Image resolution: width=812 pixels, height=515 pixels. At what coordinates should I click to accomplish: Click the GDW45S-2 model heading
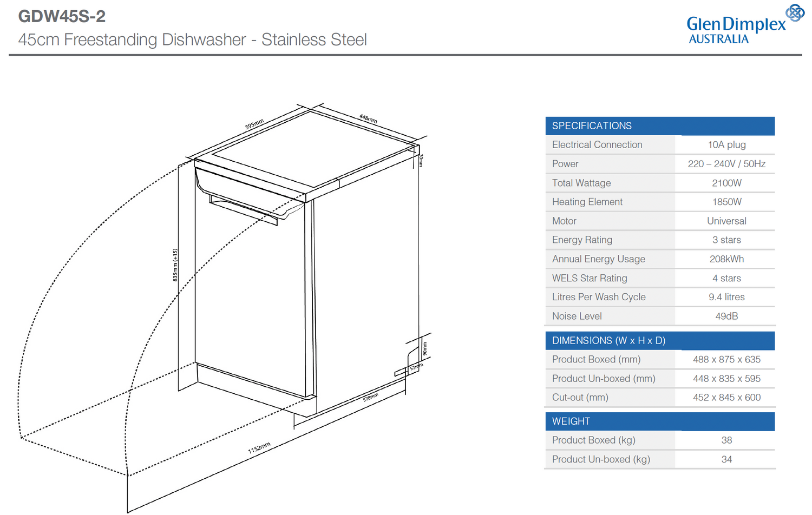pos(62,16)
